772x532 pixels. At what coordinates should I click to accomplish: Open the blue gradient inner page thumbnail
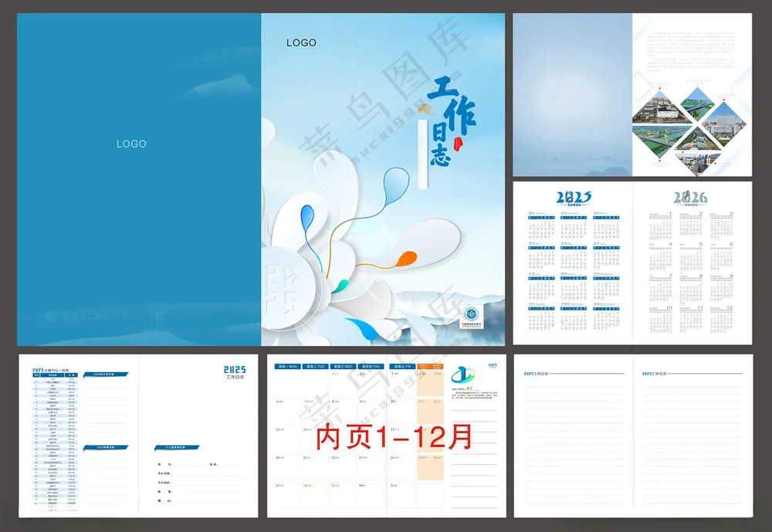[572, 94]
